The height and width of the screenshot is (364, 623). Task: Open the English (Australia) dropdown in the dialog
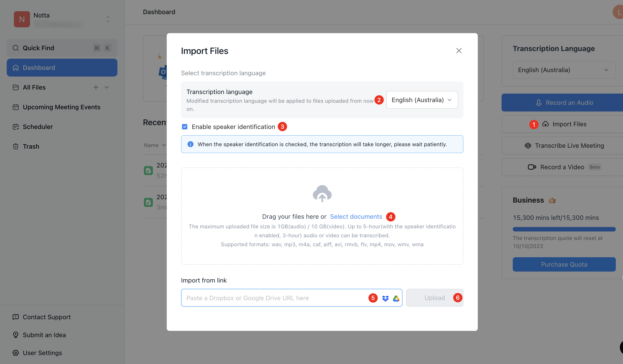[422, 100]
